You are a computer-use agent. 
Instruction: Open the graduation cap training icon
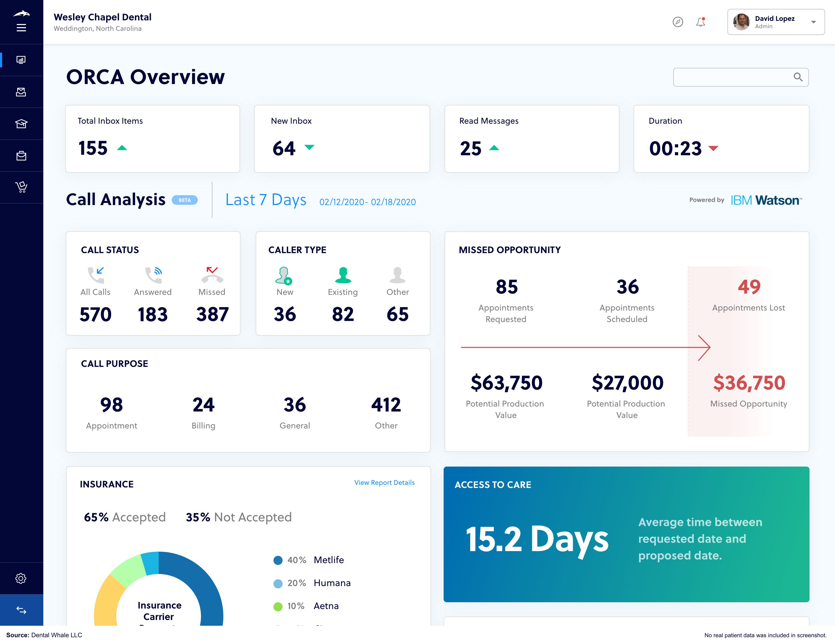click(x=21, y=123)
